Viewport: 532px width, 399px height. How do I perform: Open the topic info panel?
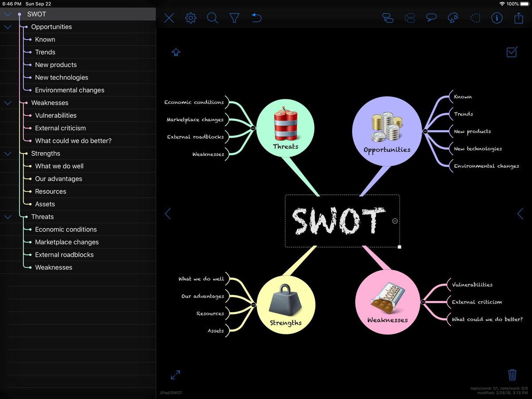click(497, 18)
